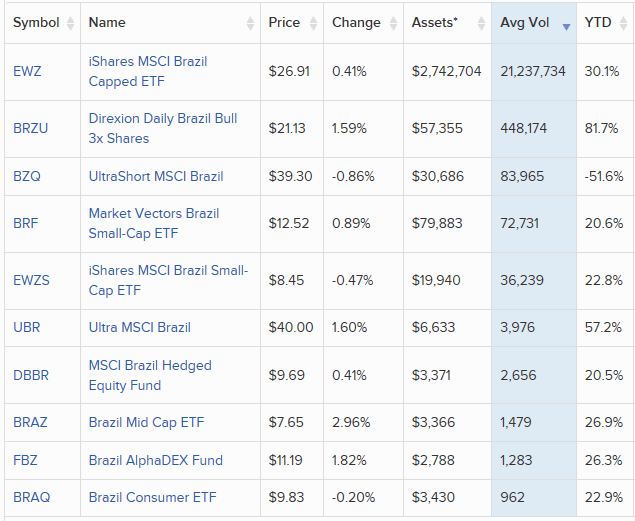635x521 pixels.
Task: Select UBR price $40.00
Action: click(291, 327)
